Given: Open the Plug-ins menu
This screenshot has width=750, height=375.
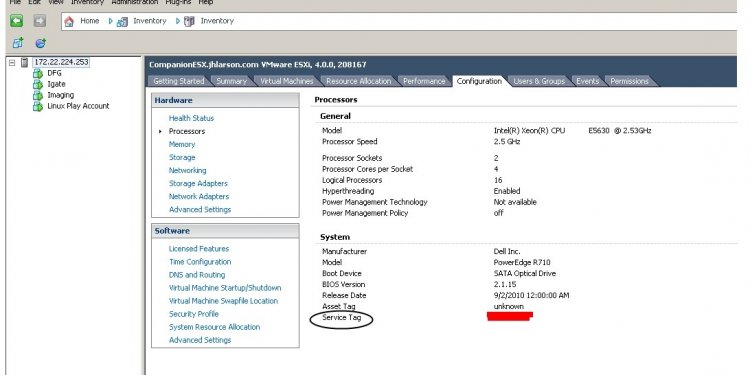Looking at the screenshot, I should pyautogui.click(x=178, y=2).
